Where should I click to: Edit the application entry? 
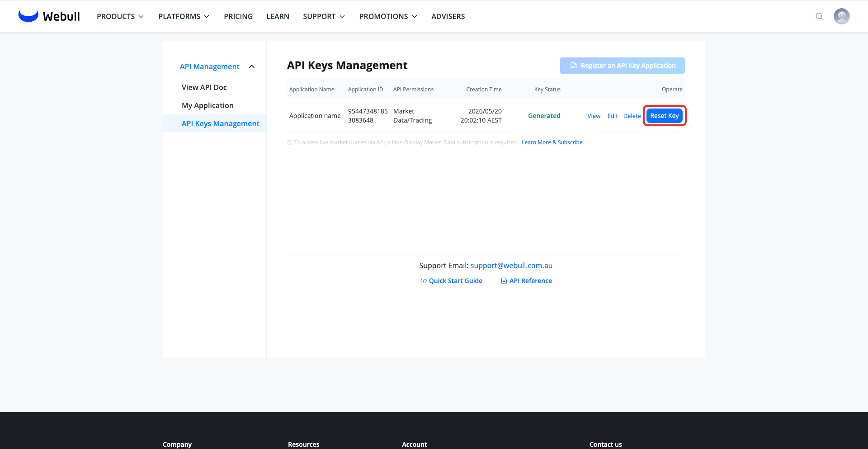click(613, 116)
